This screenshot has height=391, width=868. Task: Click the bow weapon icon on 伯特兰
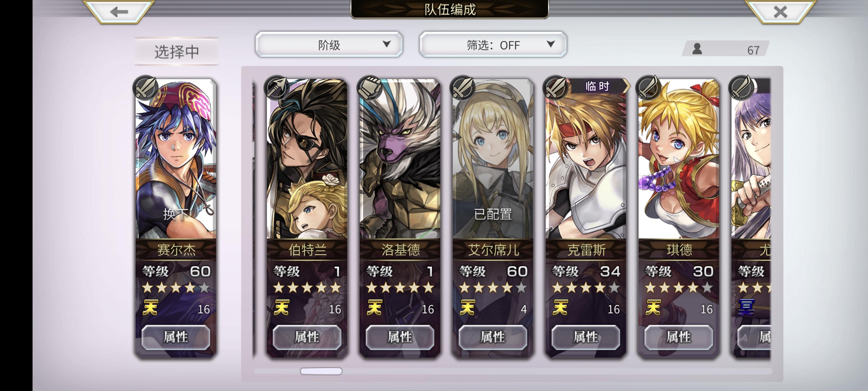pos(277,87)
